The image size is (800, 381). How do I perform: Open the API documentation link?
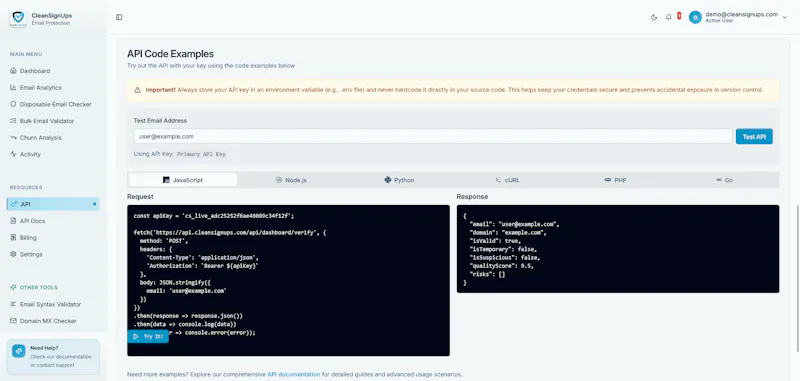(294, 374)
